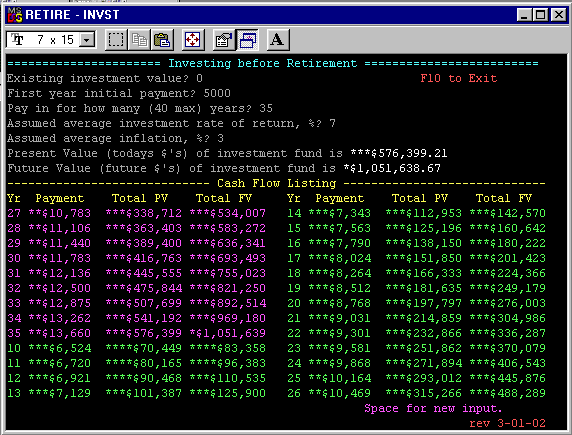This screenshot has height=435, width=572.
Task: Click year 24 payment $9,868
Action: point(340,363)
